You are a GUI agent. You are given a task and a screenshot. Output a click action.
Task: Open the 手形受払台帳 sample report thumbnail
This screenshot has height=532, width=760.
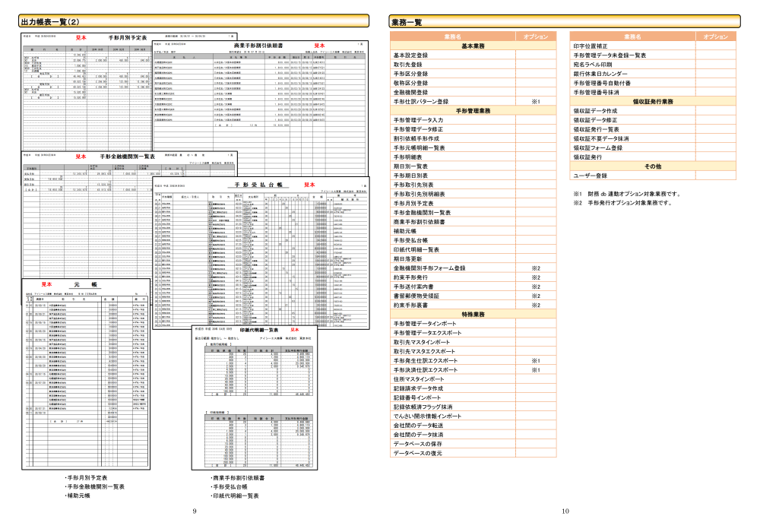pyautogui.click(x=261, y=253)
